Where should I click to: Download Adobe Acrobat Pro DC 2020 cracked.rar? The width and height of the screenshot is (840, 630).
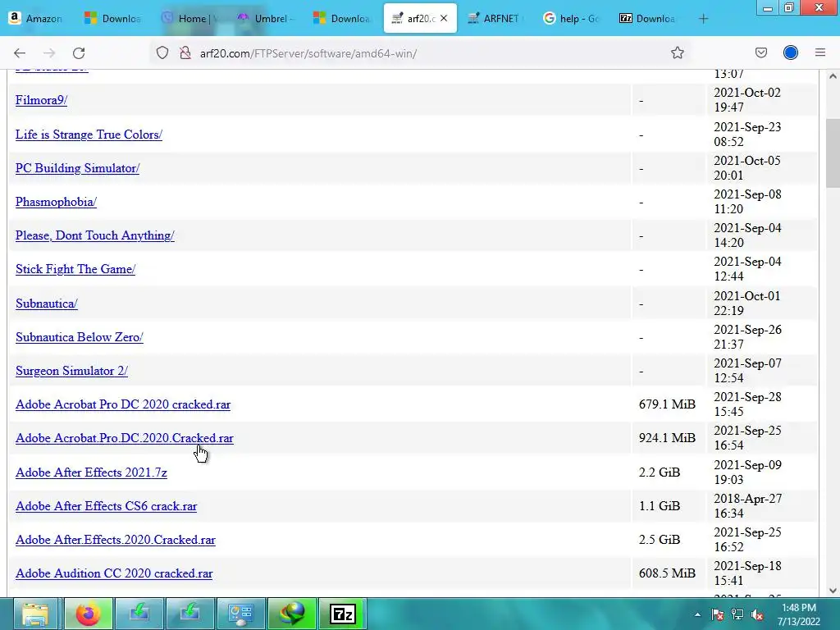[x=123, y=404]
